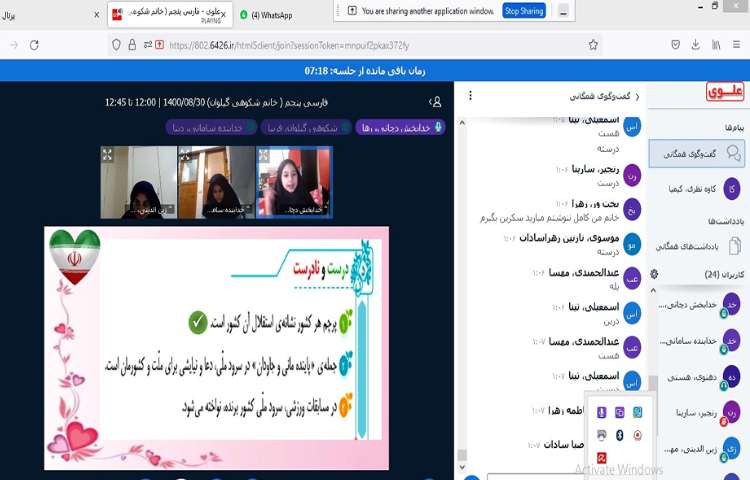
Task: Open private chat with کاوه نظرف، کیمیا
Action: pyautogui.click(x=696, y=189)
